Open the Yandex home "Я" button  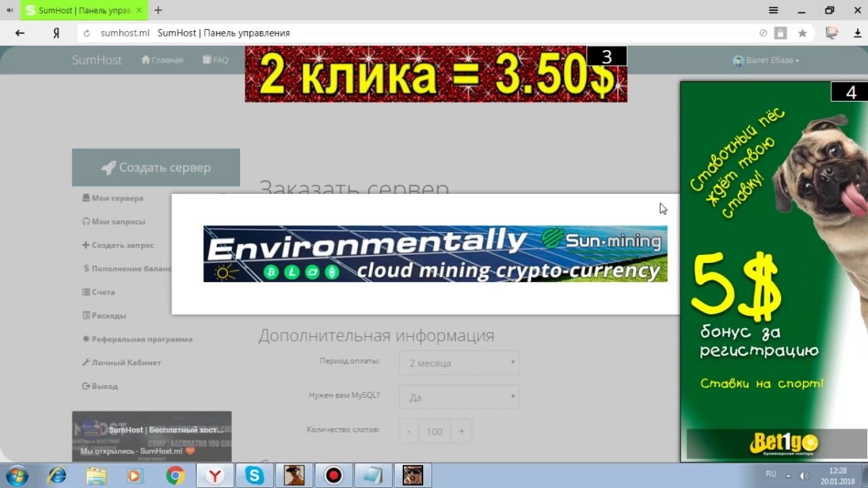tap(56, 33)
